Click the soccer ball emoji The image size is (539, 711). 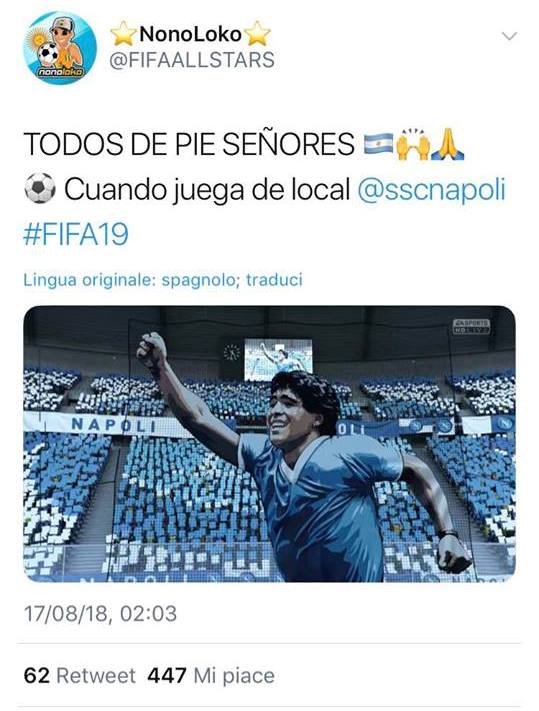pyautogui.click(x=40, y=188)
